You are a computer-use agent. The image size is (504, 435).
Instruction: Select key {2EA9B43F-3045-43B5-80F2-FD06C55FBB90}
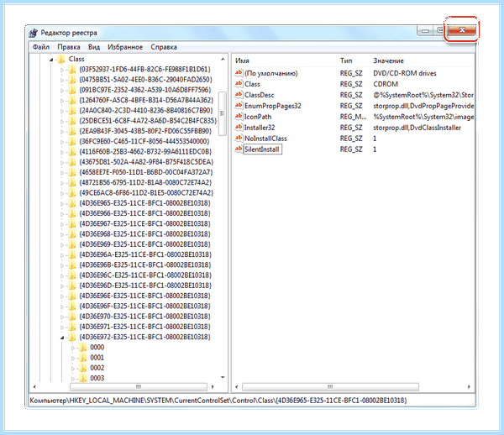[x=145, y=131]
